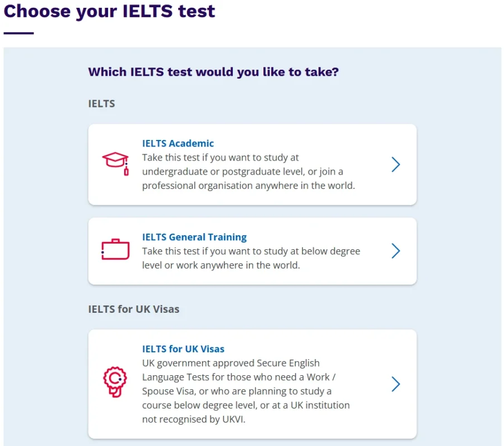This screenshot has height=446, width=504.
Task: Click the IELTS for UK Visas blue heading
Action: click(x=183, y=349)
